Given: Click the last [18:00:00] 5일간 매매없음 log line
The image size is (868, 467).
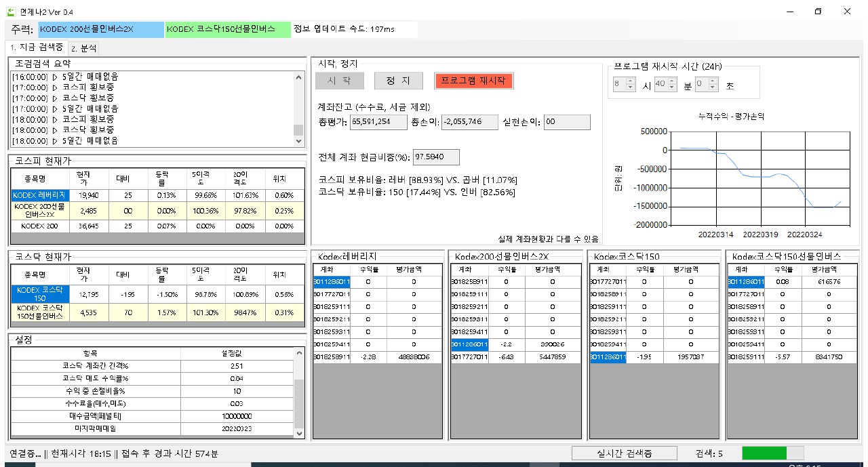Looking at the screenshot, I should pyautogui.click(x=65, y=140).
